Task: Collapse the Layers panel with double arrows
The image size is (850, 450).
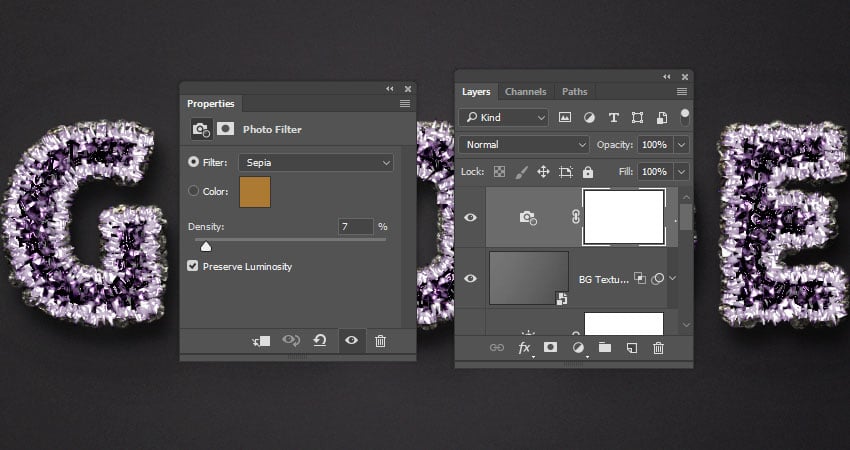Action: [667, 77]
